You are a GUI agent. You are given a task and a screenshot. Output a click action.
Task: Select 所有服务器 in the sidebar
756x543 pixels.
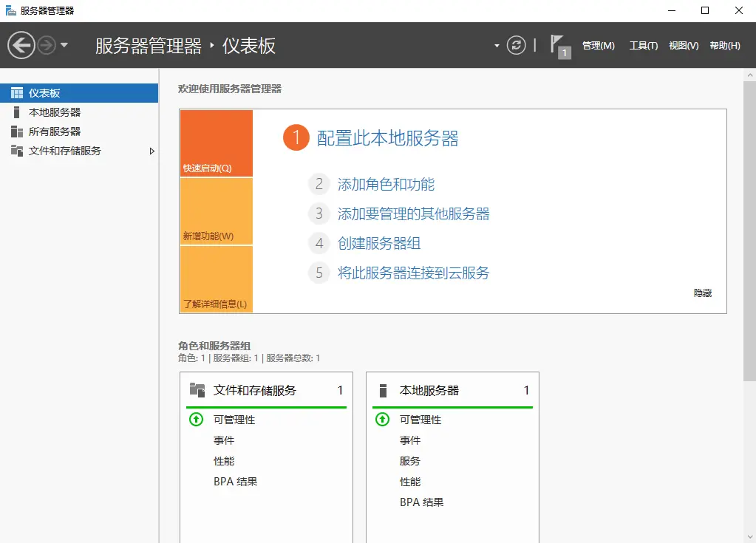(79, 132)
